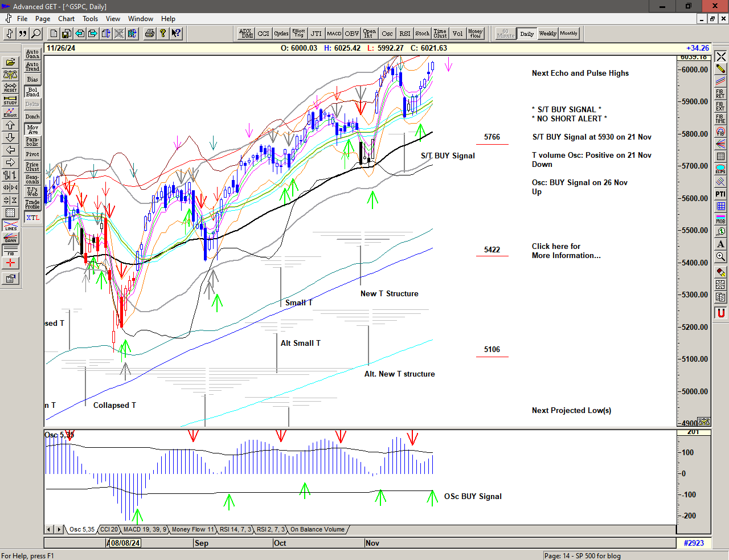Select the GANN drawing tool

(10, 238)
